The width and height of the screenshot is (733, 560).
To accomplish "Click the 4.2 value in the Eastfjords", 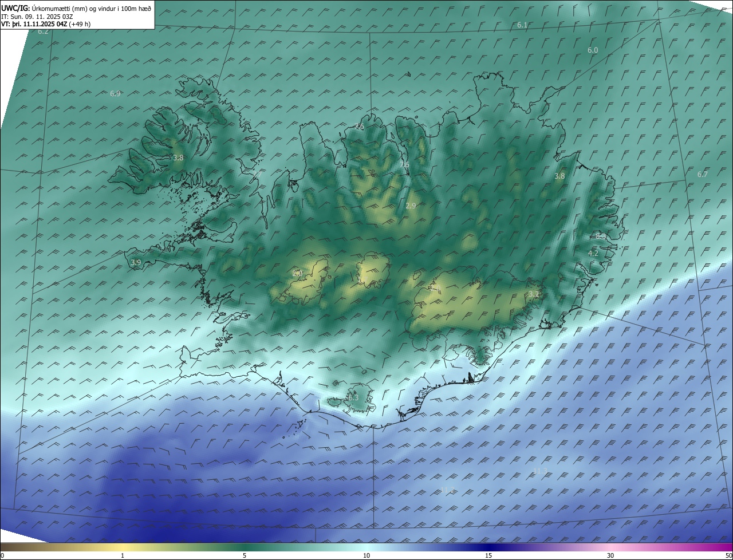I will tap(593, 253).
